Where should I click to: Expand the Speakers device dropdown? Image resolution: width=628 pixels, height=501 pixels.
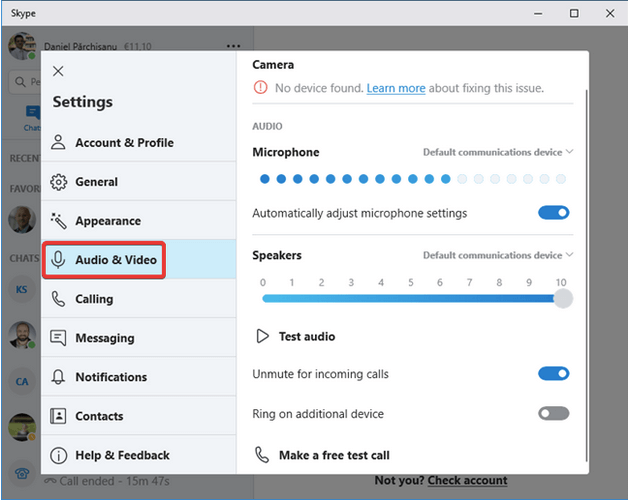pos(498,255)
